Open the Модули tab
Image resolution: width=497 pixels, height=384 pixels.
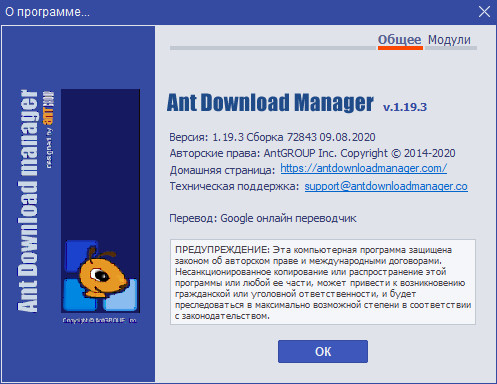(x=449, y=40)
